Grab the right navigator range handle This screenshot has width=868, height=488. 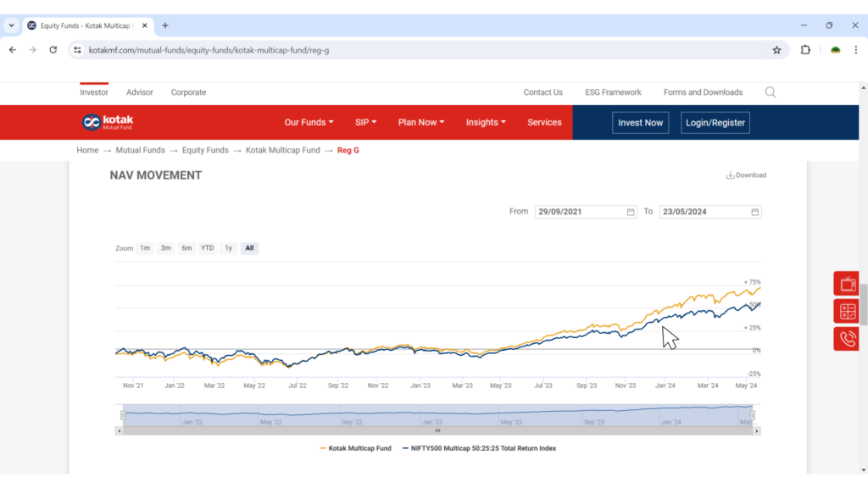click(753, 415)
